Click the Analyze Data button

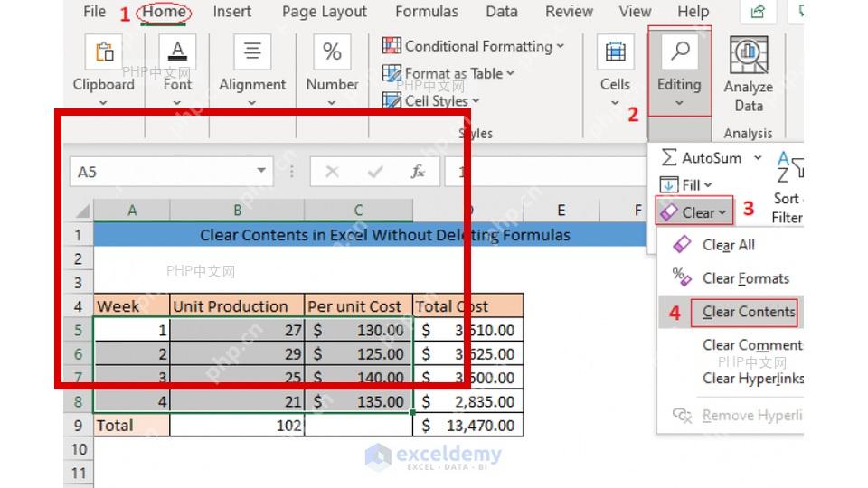click(749, 74)
